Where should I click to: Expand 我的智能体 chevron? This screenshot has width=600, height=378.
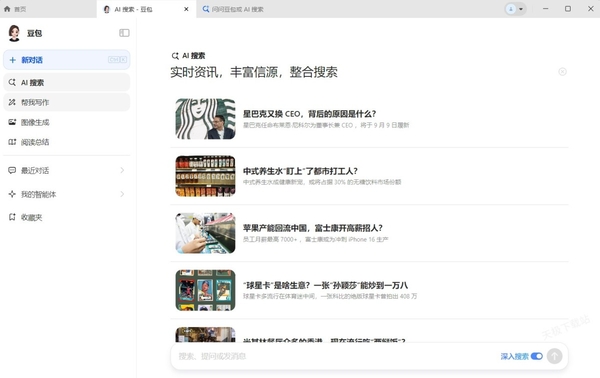coord(122,194)
